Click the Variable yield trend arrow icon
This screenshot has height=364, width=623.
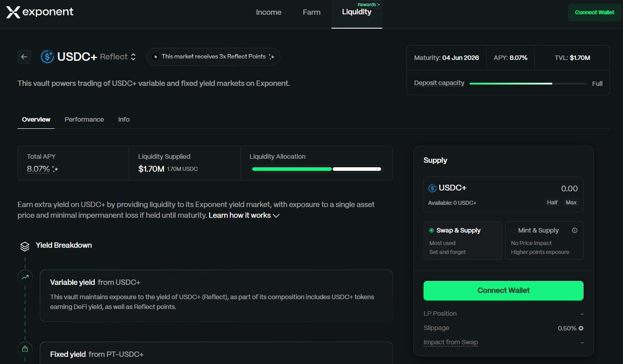click(x=24, y=277)
